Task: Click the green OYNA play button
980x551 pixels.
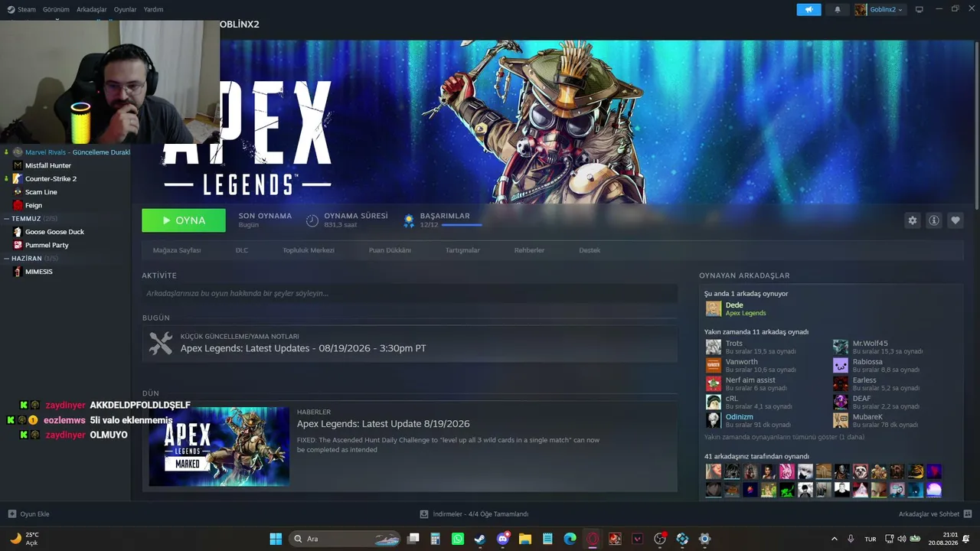Action: pyautogui.click(x=184, y=220)
